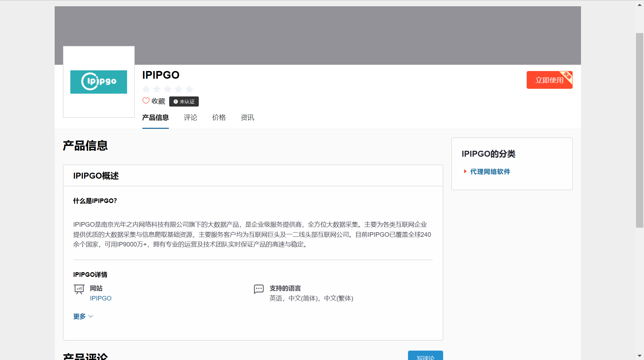Click the 未认证 unverified badge
This screenshot has height=360, width=644.
(x=184, y=102)
